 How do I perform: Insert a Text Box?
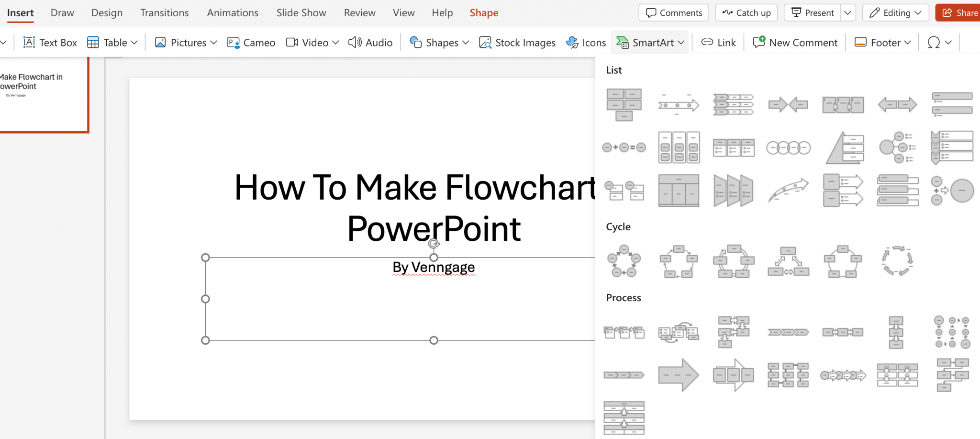click(49, 42)
